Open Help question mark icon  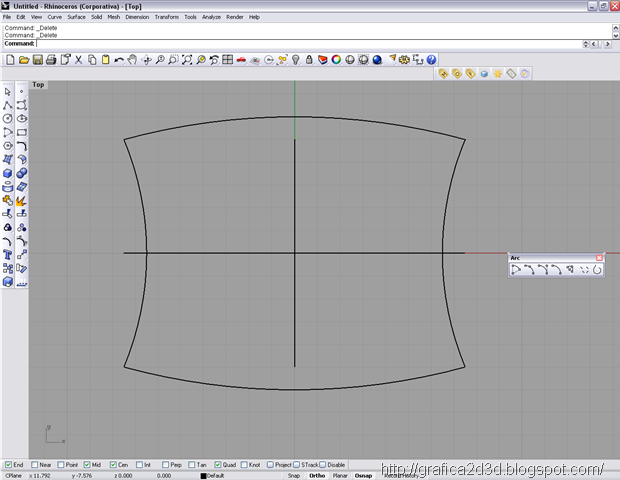click(431, 60)
